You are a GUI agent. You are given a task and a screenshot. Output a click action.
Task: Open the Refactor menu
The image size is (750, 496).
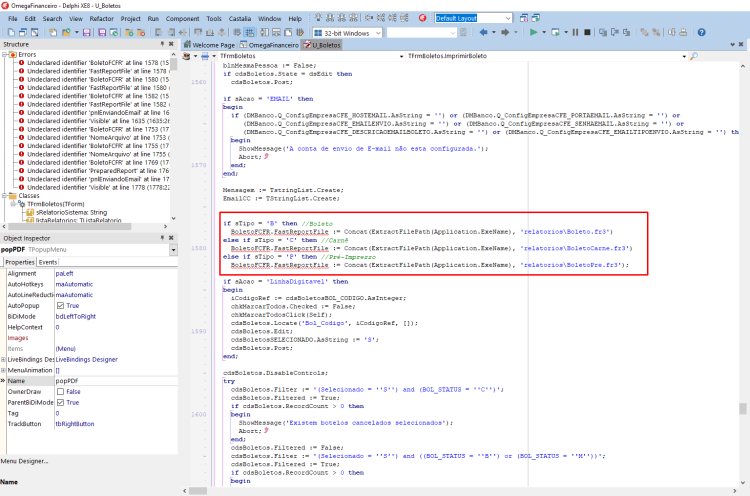tap(101, 19)
